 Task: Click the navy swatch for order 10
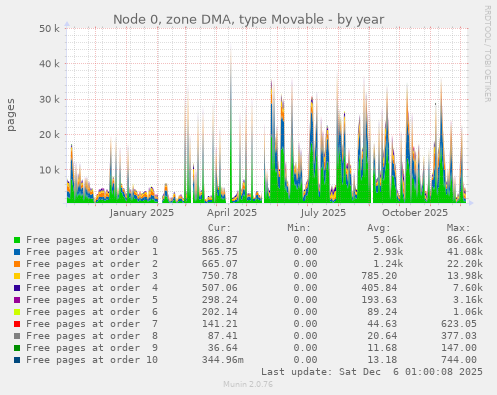(17, 360)
